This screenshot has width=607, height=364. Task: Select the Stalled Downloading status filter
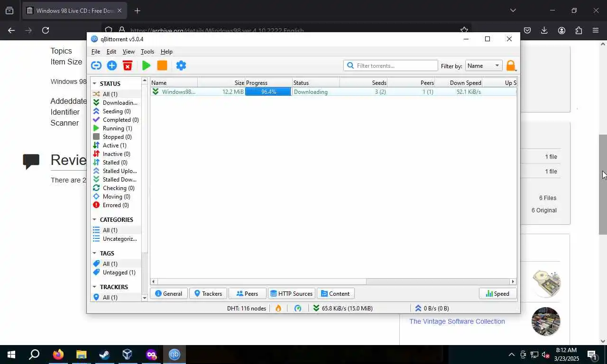(x=116, y=179)
